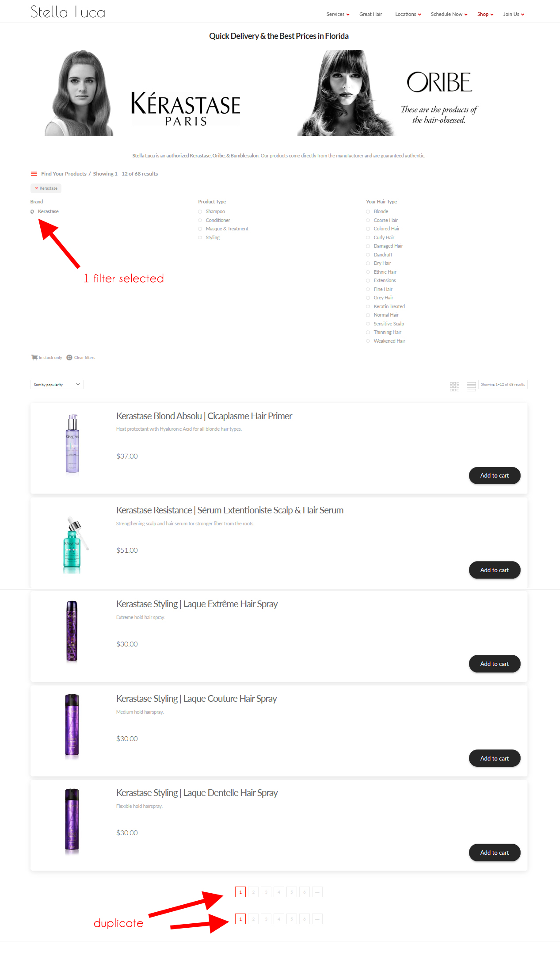Add Sérum Extentioniste to cart
The width and height of the screenshot is (560, 956).
(495, 570)
